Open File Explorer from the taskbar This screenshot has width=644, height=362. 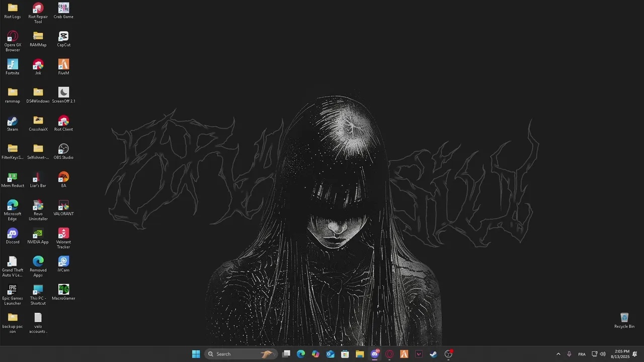coord(360,354)
